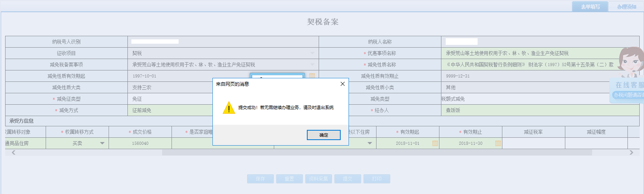The image size is (644, 194).
Task: Open dropdown arrow left of 有效期起 date cell
Action: coord(370,144)
